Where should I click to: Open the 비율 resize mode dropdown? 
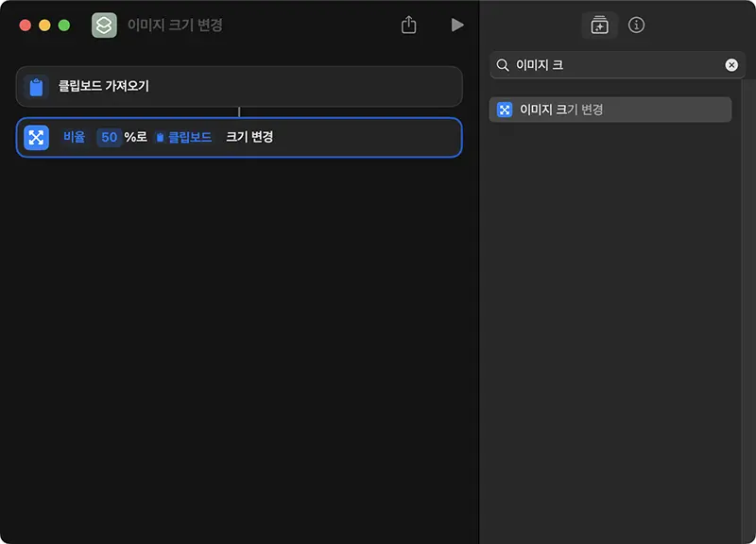click(76, 137)
